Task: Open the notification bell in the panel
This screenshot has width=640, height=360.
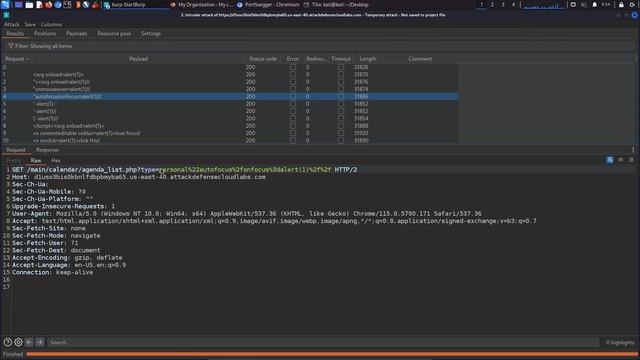Action: tap(594, 4)
